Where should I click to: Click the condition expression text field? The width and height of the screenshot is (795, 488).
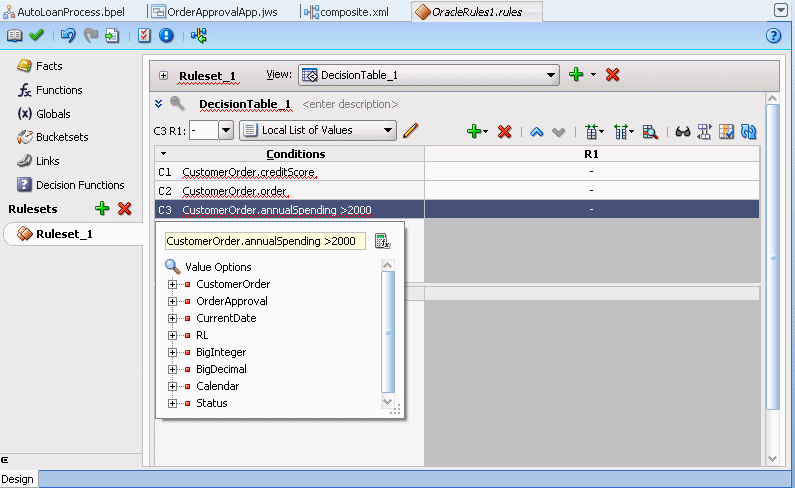pos(265,241)
